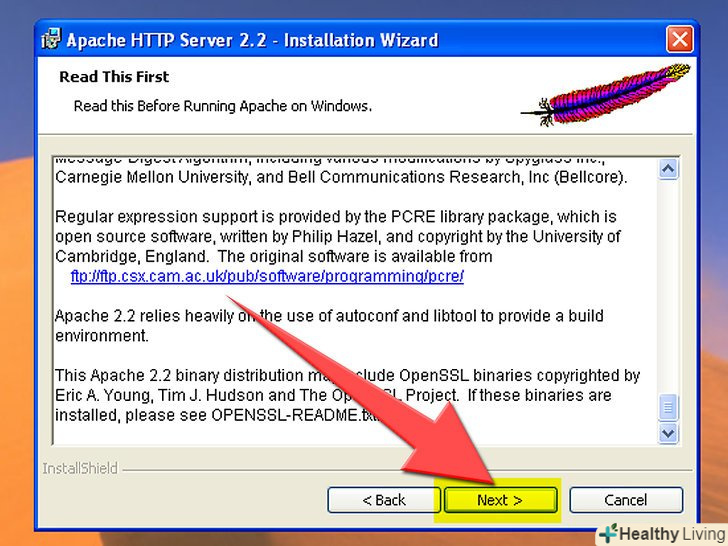Cancel the Apache installation

point(626,500)
